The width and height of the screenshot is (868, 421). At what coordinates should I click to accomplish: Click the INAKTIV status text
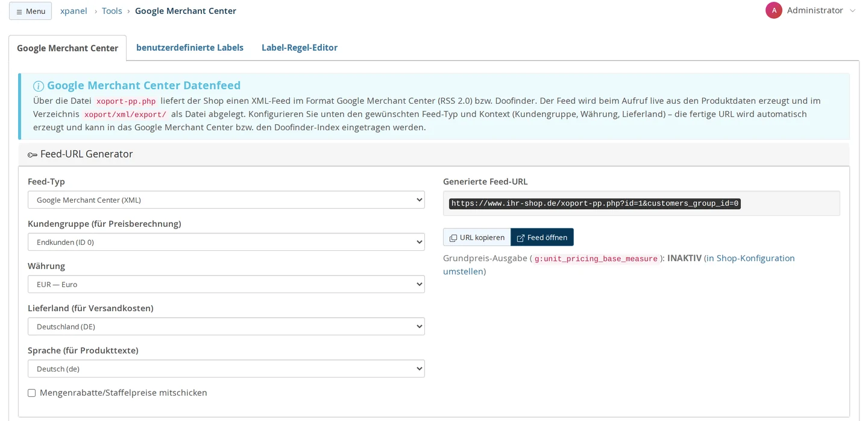(x=684, y=258)
